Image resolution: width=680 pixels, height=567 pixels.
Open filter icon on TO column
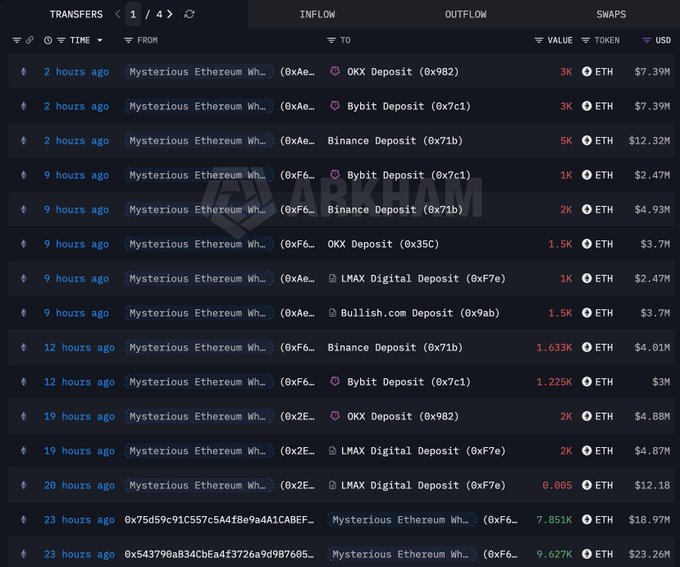point(331,40)
